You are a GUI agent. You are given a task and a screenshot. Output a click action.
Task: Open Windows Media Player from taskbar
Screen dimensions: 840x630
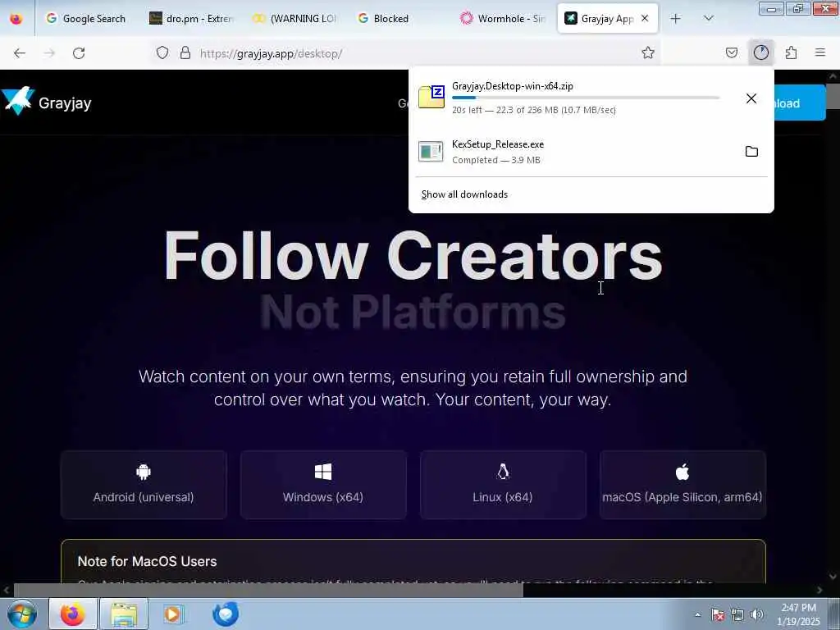[x=172, y=614]
